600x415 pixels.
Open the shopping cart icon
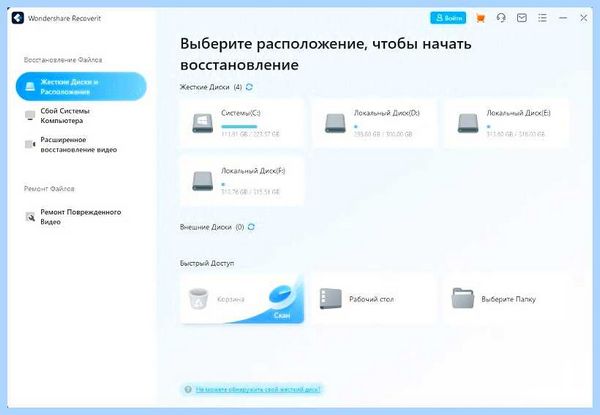(480, 18)
